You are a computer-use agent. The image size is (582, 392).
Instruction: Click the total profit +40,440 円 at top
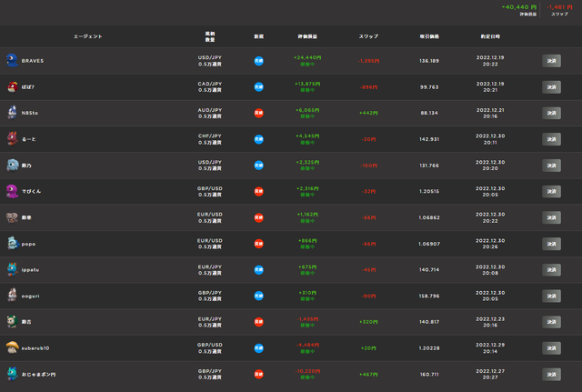click(x=519, y=7)
